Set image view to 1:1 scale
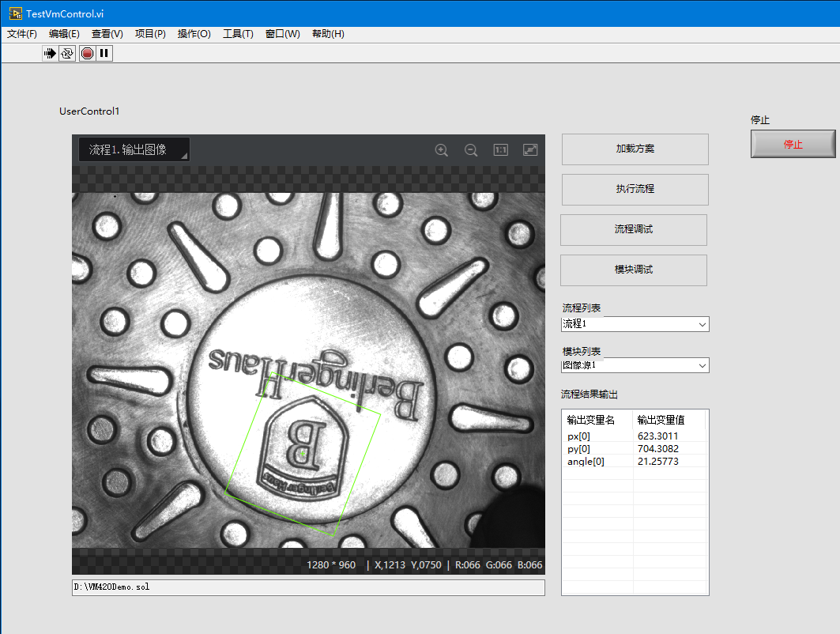840x634 pixels. [x=500, y=149]
